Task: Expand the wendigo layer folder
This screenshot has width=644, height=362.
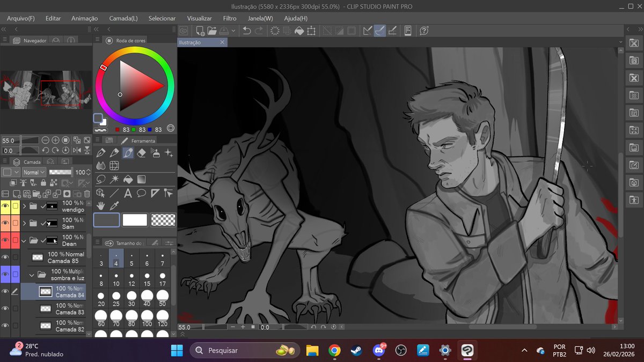Action: (x=24, y=206)
